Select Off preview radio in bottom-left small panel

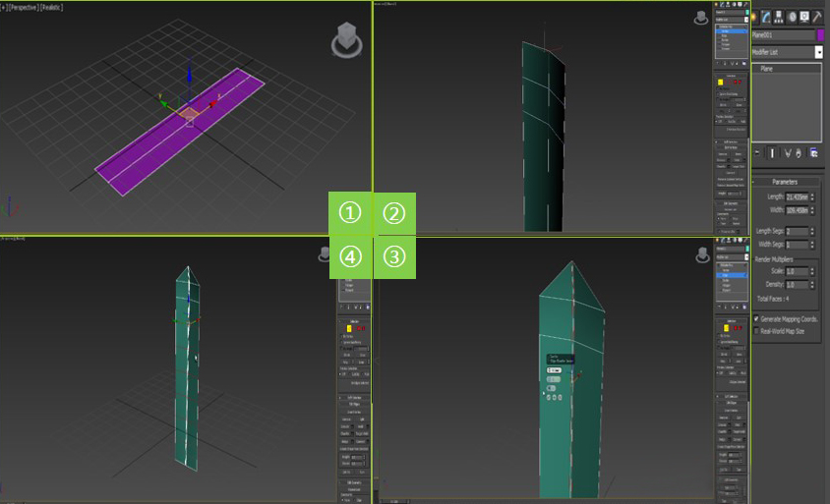(342, 374)
